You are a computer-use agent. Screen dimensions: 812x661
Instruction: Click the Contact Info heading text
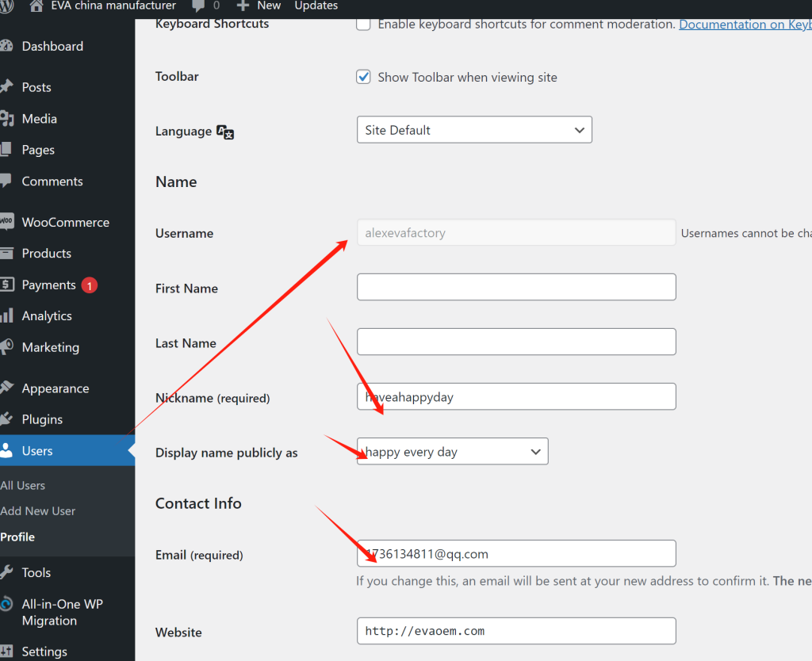tap(198, 503)
